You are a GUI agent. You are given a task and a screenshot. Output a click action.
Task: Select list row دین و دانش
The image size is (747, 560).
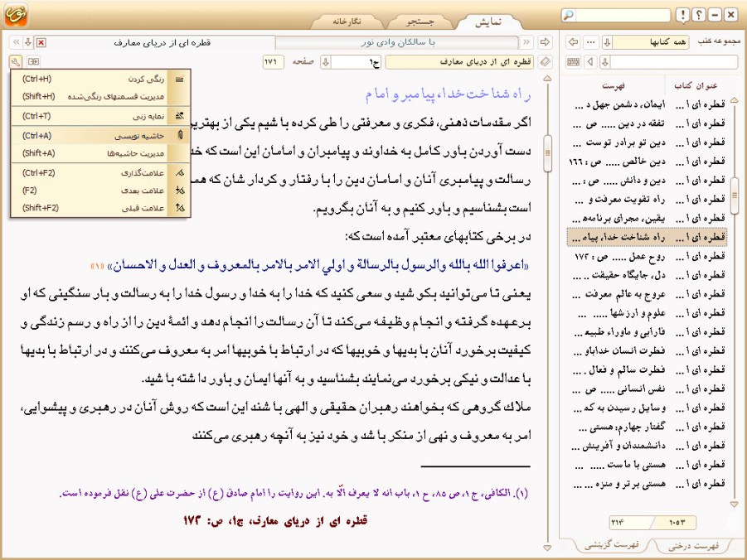click(x=647, y=181)
